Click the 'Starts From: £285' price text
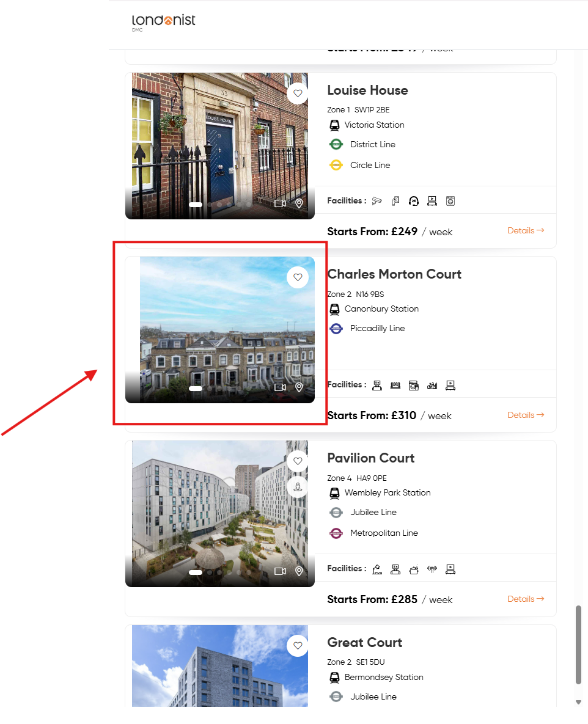The image size is (588, 724). coord(372,599)
